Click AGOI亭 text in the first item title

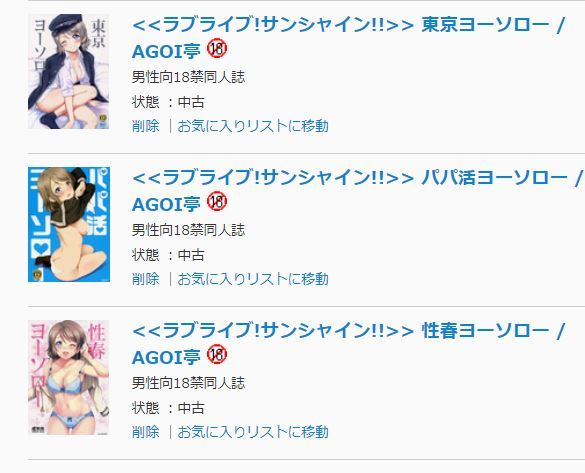point(166,51)
